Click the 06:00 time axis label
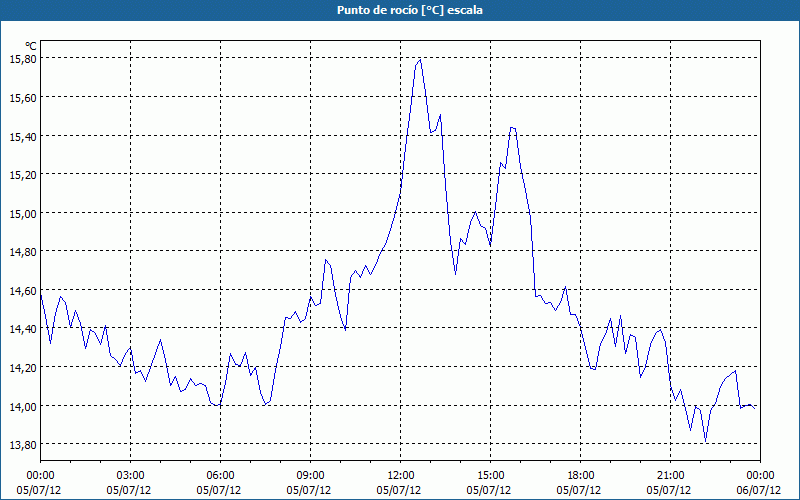 coord(220,476)
